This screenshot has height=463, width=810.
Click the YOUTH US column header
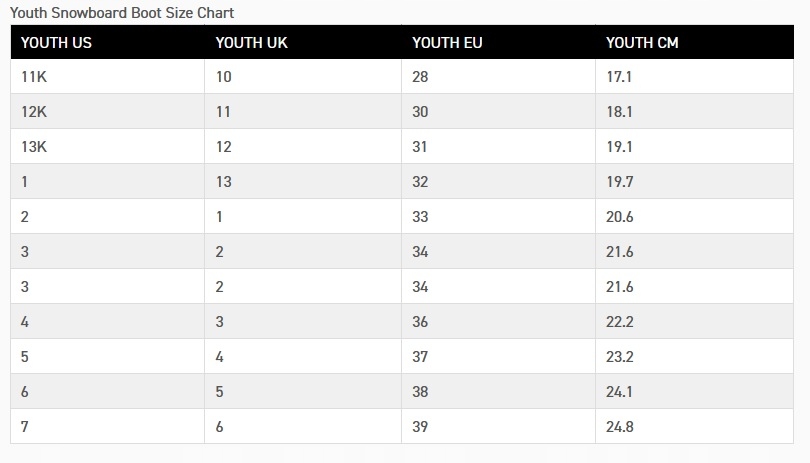(x=56, y=43)
